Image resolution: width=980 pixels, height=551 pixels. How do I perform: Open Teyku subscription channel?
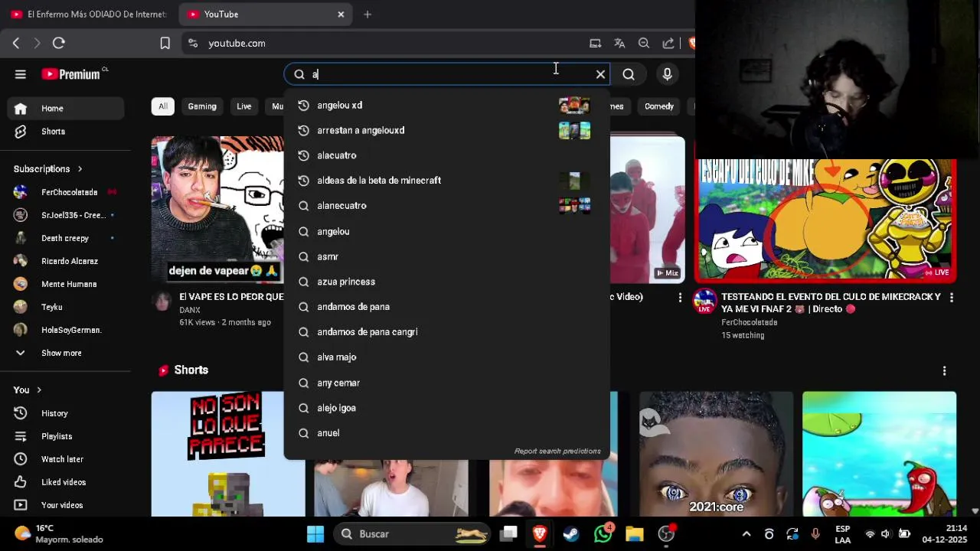[66, 307]
